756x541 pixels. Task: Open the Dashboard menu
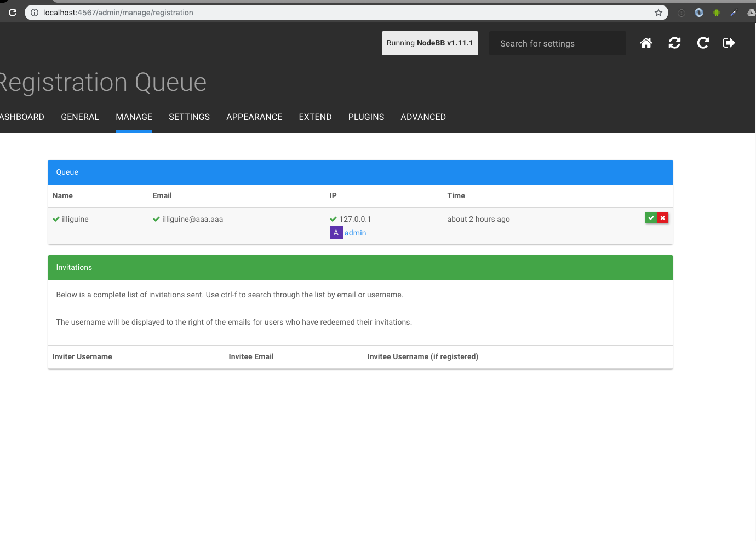[x=22, y=117]
